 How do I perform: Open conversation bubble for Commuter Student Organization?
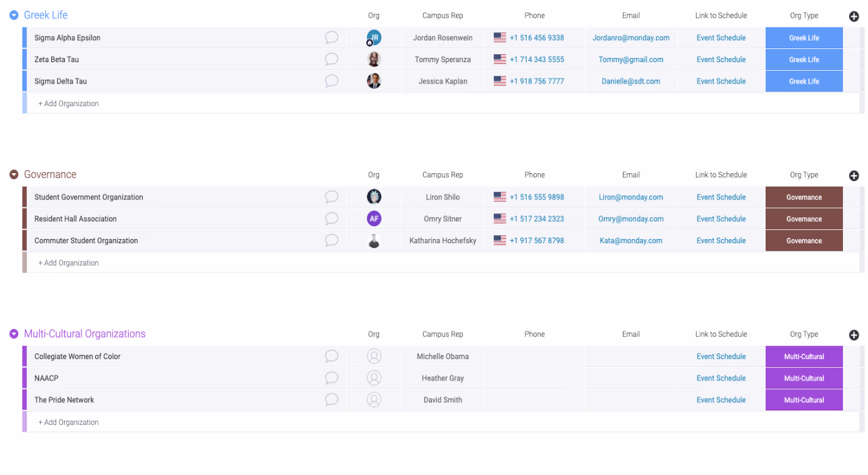click(x=332, y=240)
